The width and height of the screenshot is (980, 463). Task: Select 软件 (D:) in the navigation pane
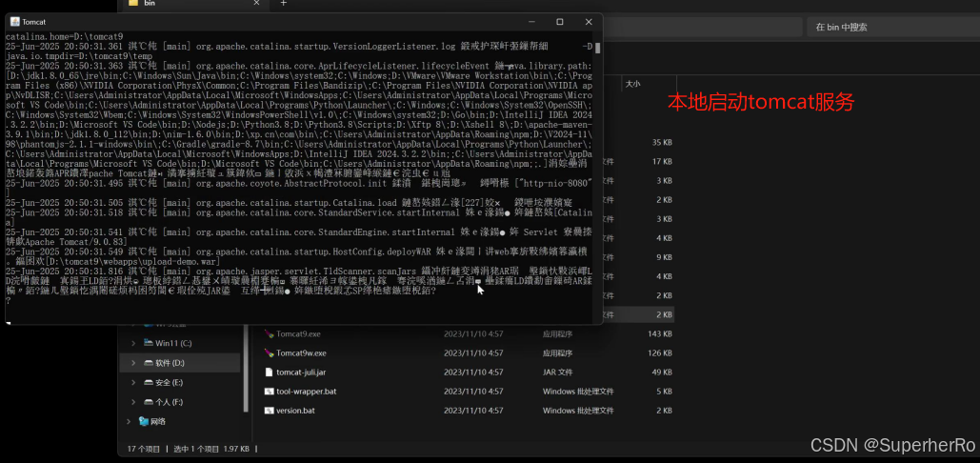coord(179,362)
